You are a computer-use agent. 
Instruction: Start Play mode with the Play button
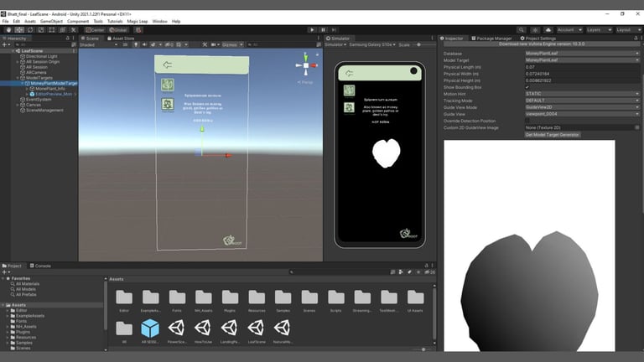312,30
